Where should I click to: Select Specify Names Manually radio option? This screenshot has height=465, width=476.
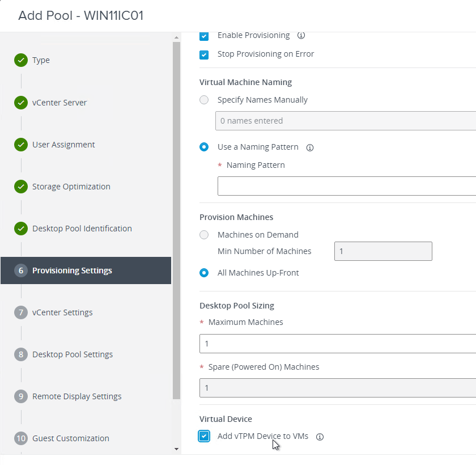pos(204,100)
